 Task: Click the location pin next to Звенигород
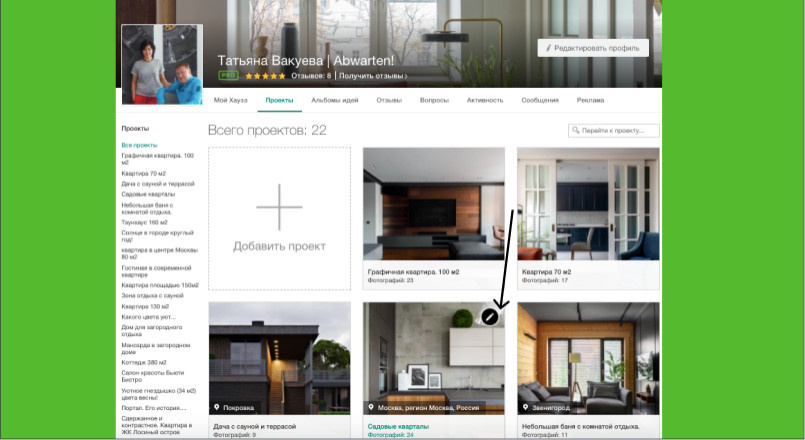click(x=525, y=407)
